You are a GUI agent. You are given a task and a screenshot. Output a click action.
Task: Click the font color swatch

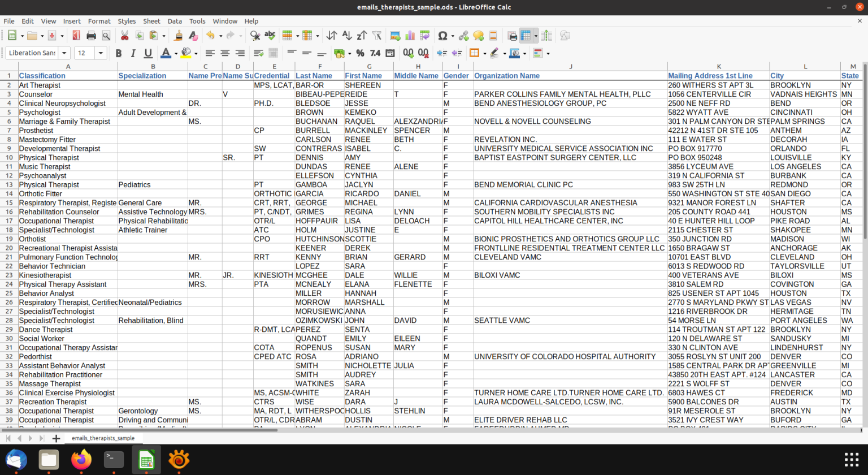(167, 53)
